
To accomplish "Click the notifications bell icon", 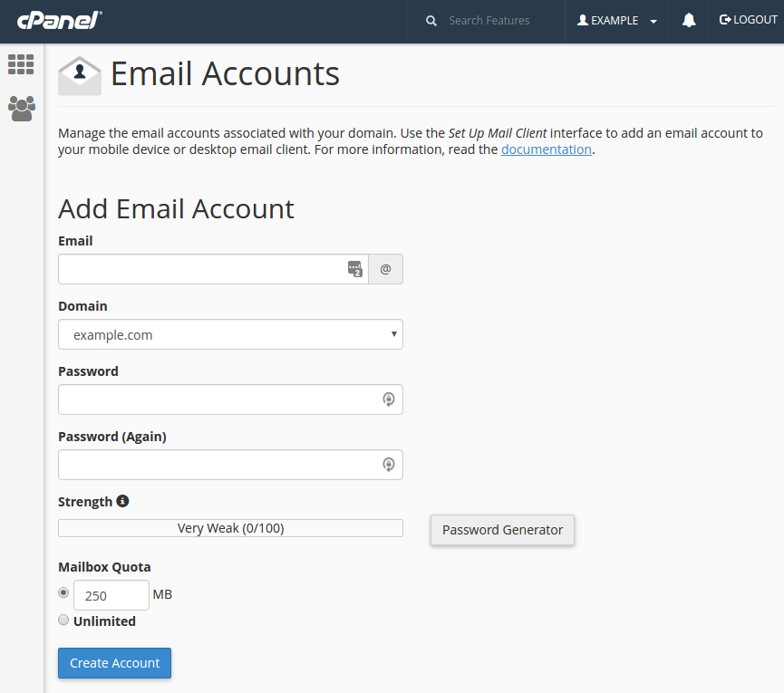I will 689,21.
